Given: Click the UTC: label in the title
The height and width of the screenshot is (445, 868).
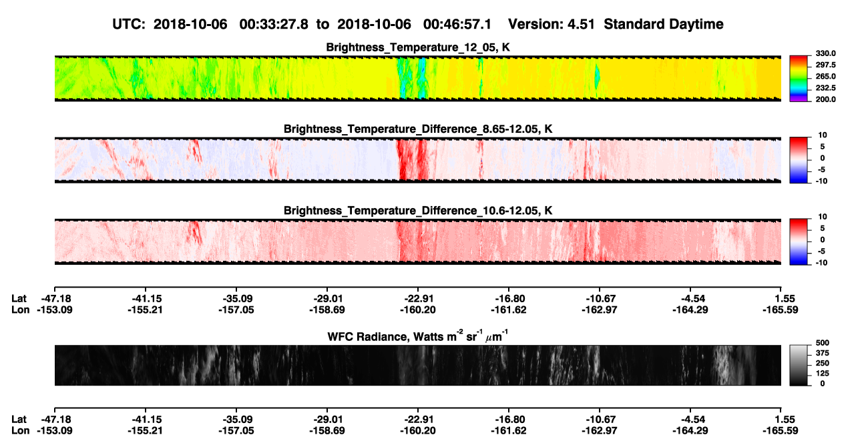Looking at the screenshot, I should pos(129,24).
